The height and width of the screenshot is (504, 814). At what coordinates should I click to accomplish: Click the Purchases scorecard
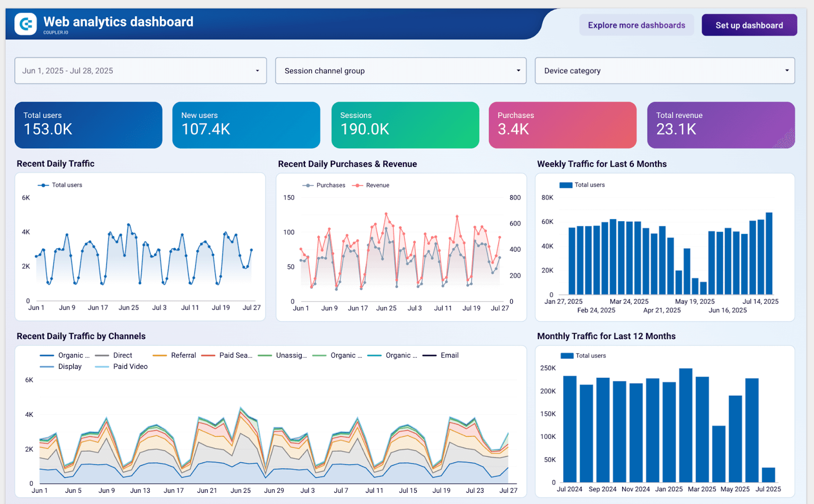pyautogui.click(x=562, y=125)
